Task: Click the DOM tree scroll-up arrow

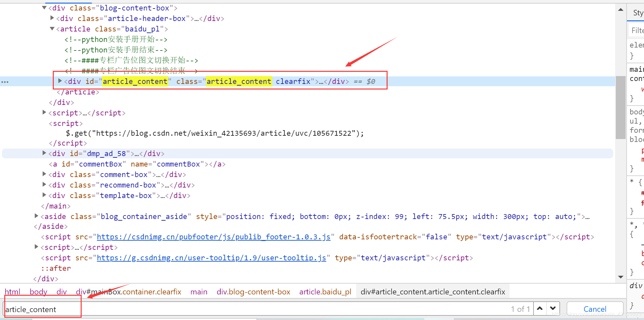Action: click(x=620, y=10)
